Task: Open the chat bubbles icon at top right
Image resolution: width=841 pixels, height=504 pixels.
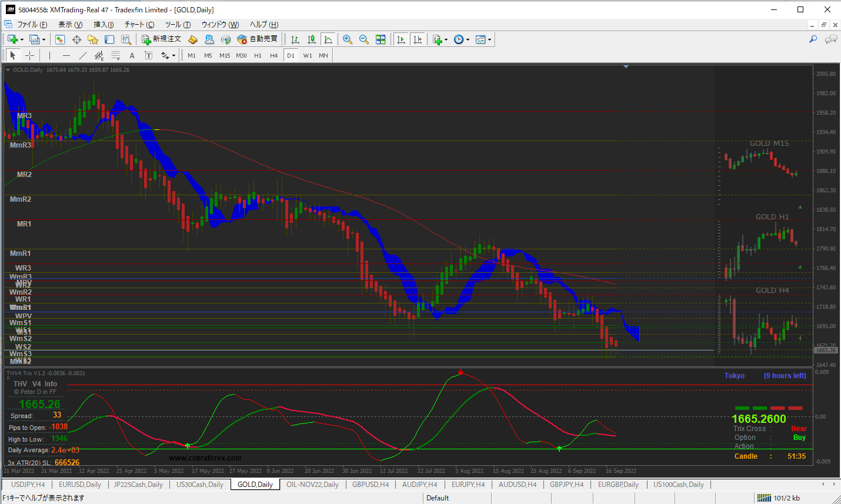Action: tap(831, 39)
